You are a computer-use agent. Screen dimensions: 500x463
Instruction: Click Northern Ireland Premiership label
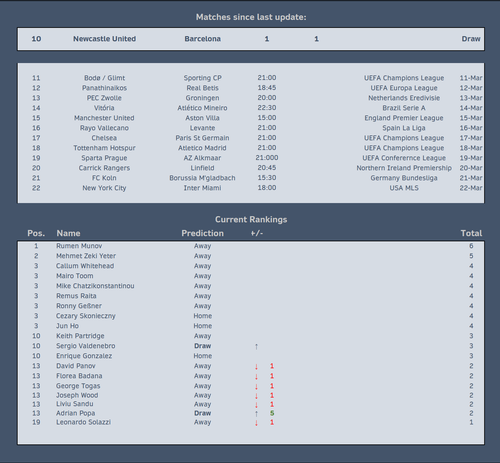404,168
